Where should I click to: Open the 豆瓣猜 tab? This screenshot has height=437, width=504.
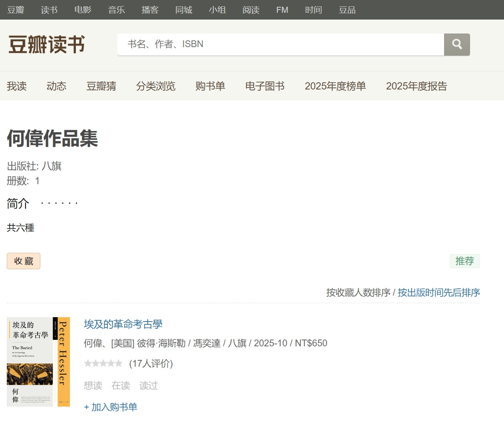pos(101,86)
